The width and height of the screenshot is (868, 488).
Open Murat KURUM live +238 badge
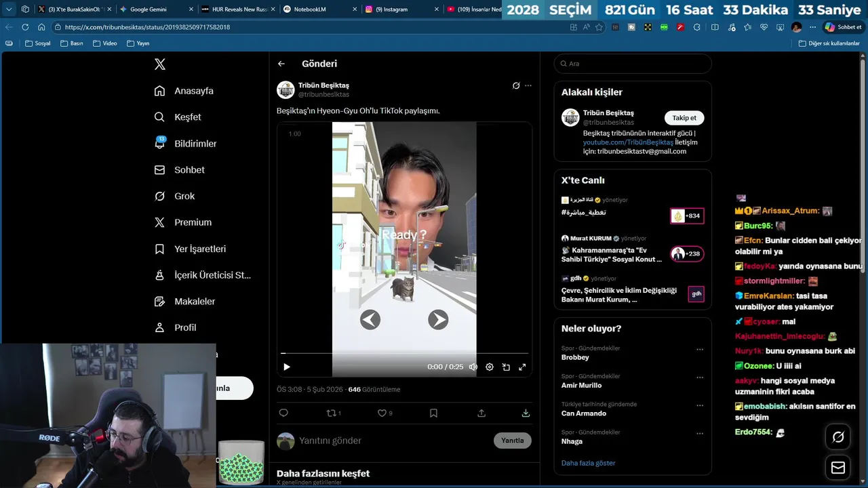[x=687, y=254]
